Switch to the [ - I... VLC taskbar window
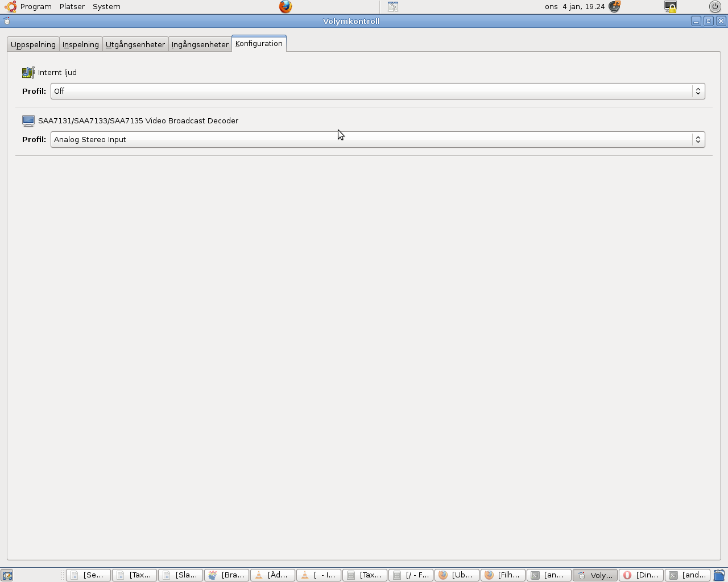 318,575
